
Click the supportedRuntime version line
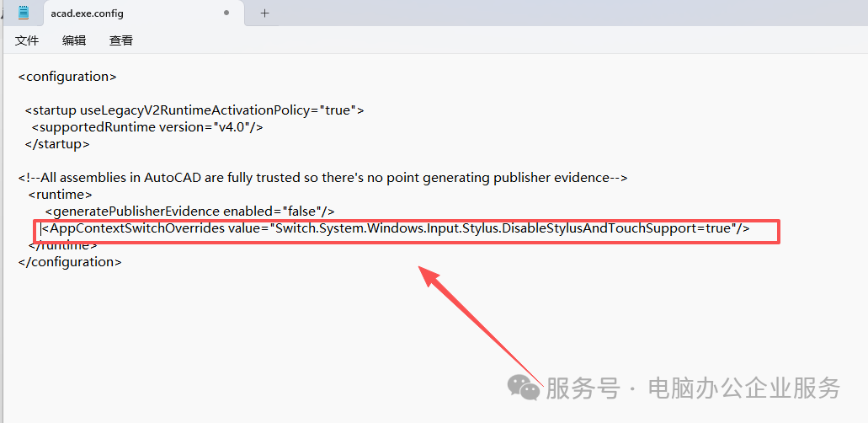pyautogui.click(x=147, y=127)
